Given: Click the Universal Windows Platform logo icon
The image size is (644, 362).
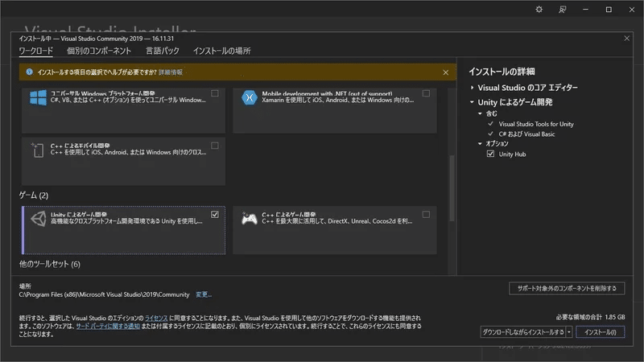Looking at the screenshot, I should 38,97.
